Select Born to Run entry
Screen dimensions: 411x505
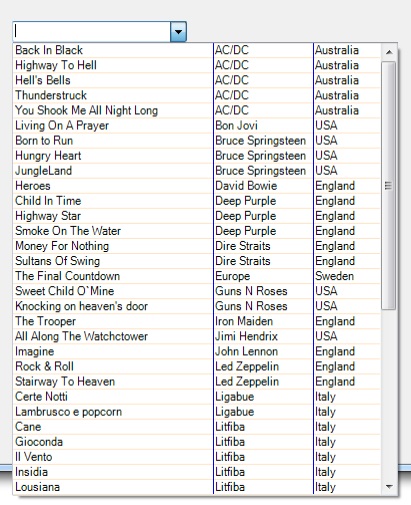[x=197, y=140]
